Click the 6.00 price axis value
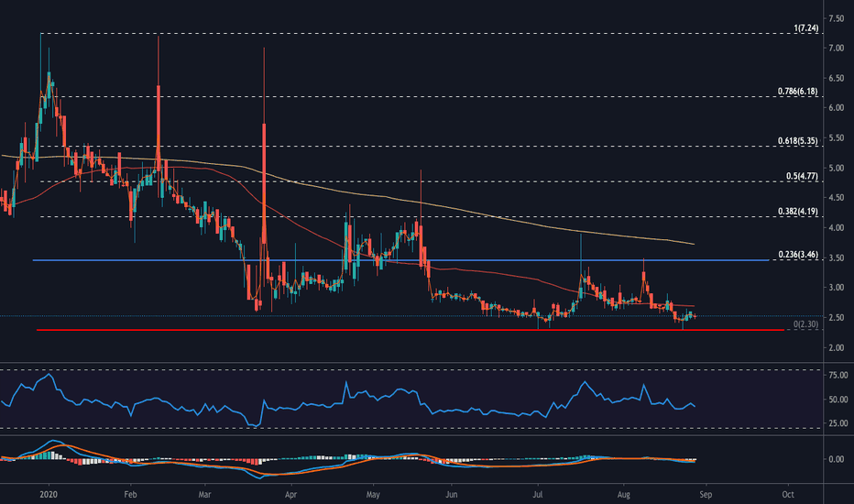Viewport: 854px width, 504px height. [836, 108]
